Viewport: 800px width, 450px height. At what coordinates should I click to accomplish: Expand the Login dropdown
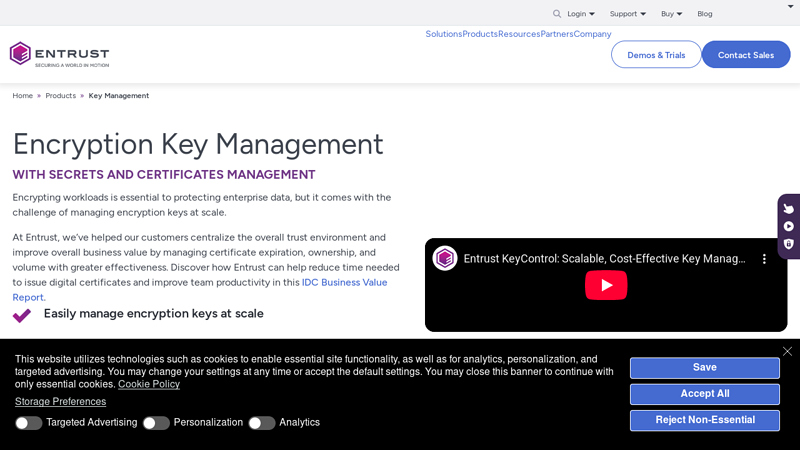click(581, 14)
